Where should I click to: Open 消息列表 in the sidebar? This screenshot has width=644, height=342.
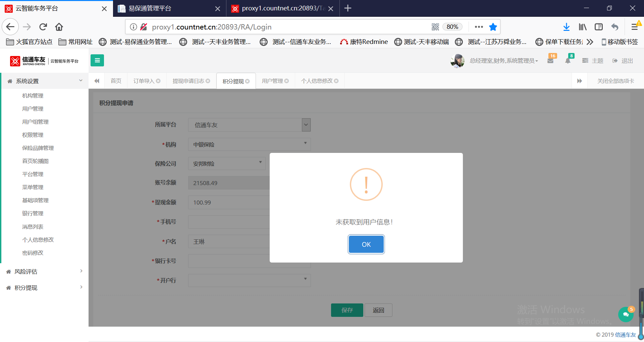click(33, 227)
